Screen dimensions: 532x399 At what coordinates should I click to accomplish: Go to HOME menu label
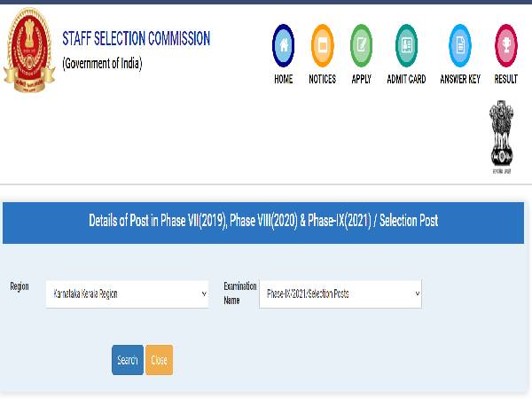[283, 80]
